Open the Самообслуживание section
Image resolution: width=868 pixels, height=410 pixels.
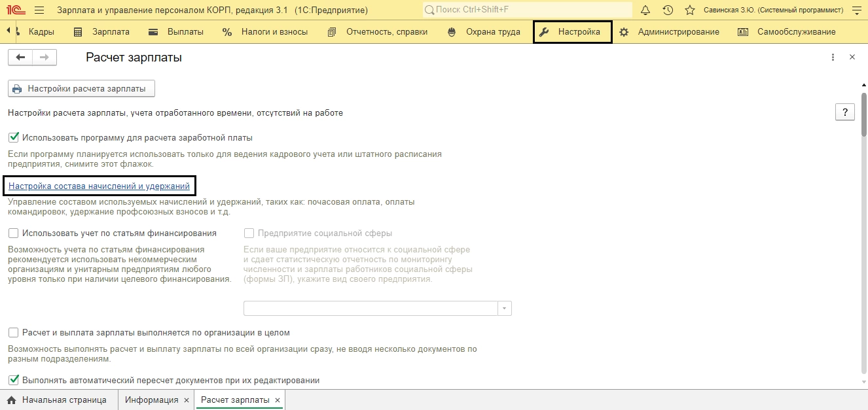[x=787, y=31]
